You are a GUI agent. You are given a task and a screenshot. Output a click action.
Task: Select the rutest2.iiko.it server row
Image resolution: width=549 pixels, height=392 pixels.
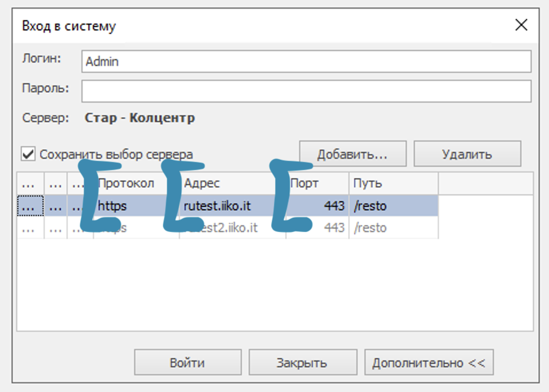(x=229, y=228)
